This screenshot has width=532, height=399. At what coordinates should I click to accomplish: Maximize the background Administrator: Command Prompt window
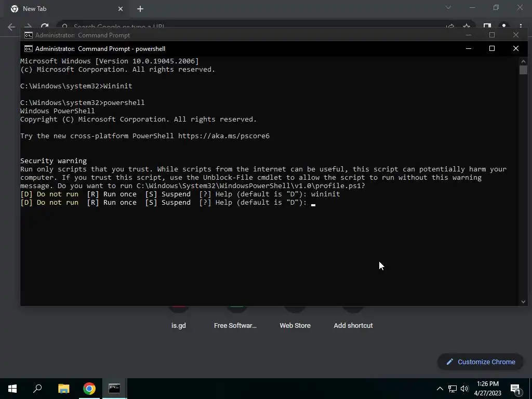pyautogui.click(x=492, y=35)
